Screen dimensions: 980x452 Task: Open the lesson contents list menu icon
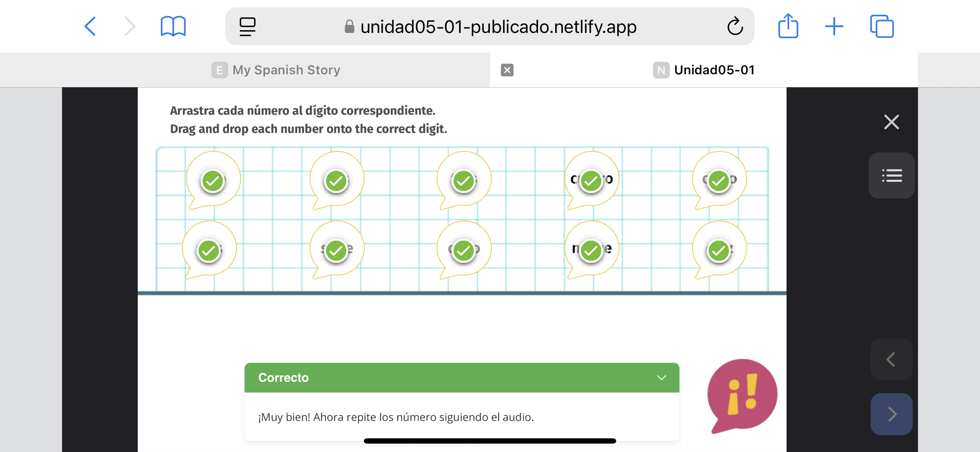tap(891, 176)
